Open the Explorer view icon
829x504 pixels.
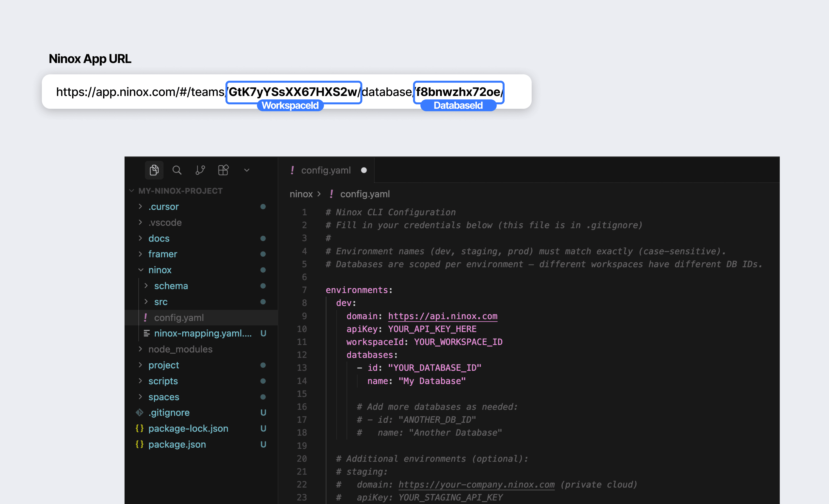154,170
